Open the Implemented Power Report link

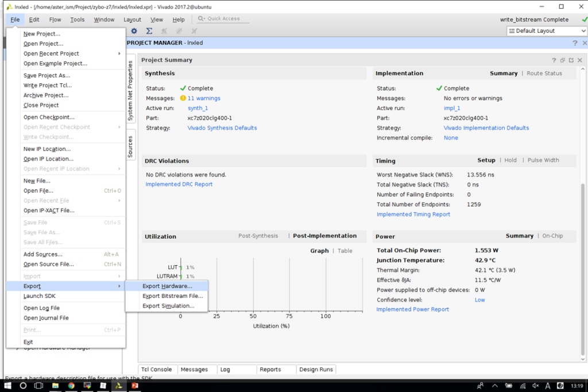point(412,309)
